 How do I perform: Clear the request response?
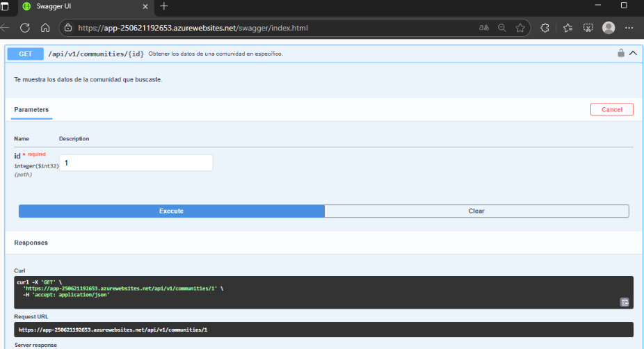click(476, 211)
